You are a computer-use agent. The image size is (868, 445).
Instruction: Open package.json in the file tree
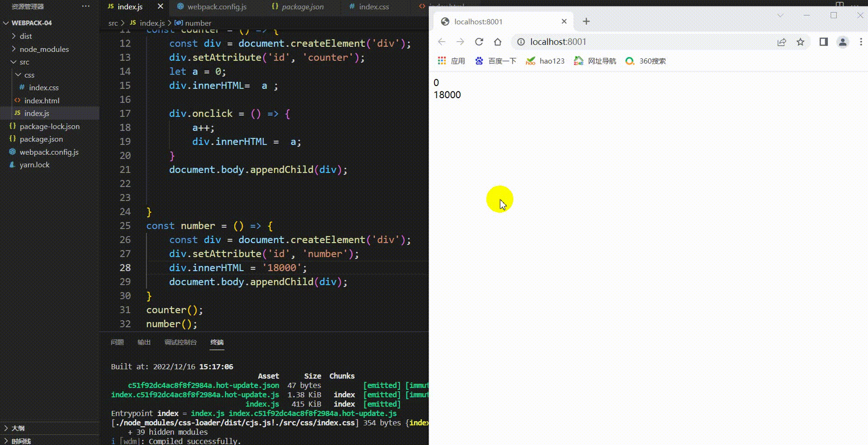(x=41, y=139)
